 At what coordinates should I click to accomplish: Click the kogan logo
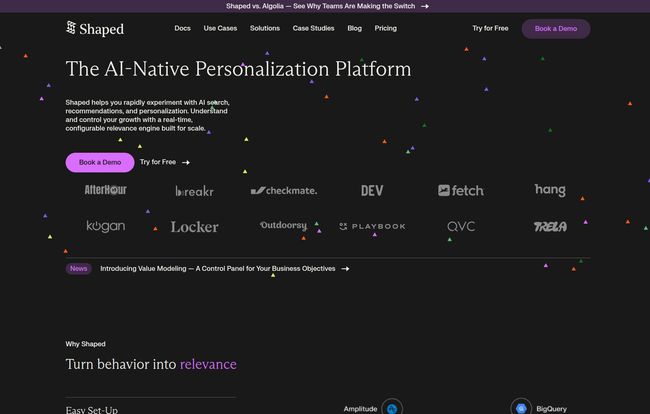[x=105, y=226]
